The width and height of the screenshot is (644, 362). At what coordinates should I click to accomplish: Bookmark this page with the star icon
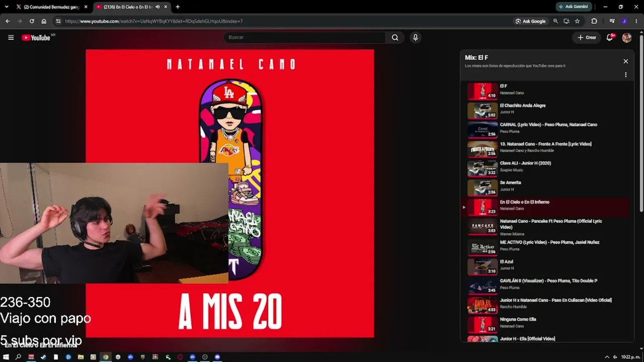(x=577, y=21)
